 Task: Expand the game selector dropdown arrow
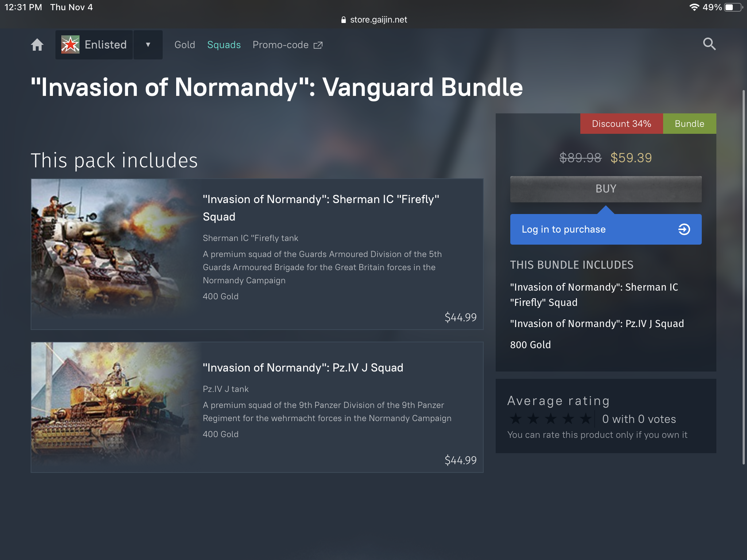click(148, 45)
